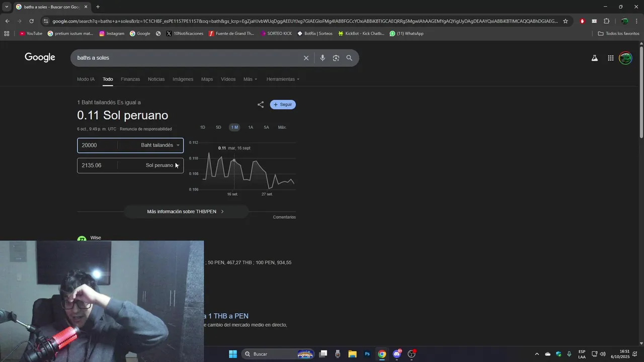
Task: Expand the Más search menu
Action: (x=250, y=79)
